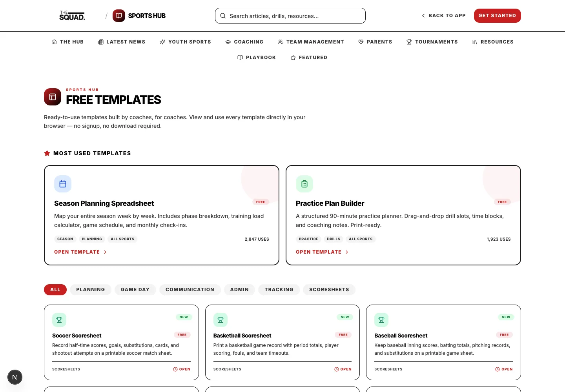Select the All filter pill
Viewport: 565px width, 392px height.
click(x=55, y=290)
